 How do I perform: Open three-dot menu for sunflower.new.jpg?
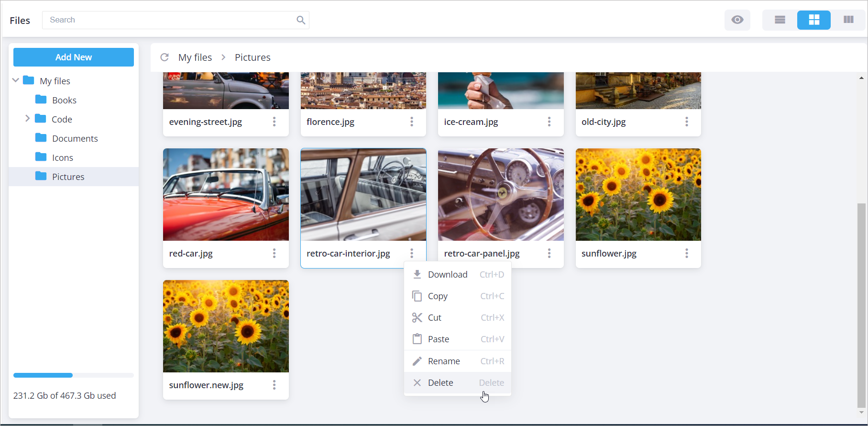point(274,385)
